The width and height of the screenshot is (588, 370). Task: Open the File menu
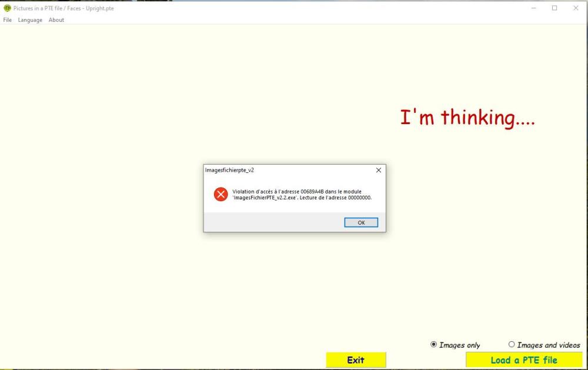(7, 20)
